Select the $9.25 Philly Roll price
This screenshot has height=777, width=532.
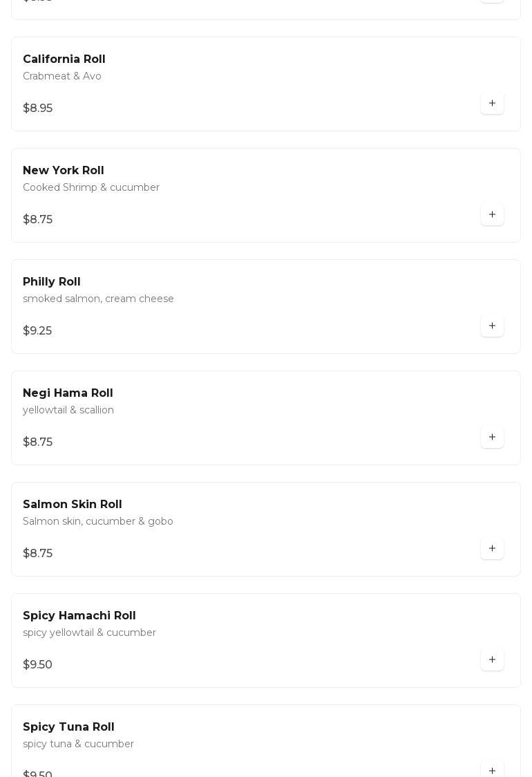[37, 331]
